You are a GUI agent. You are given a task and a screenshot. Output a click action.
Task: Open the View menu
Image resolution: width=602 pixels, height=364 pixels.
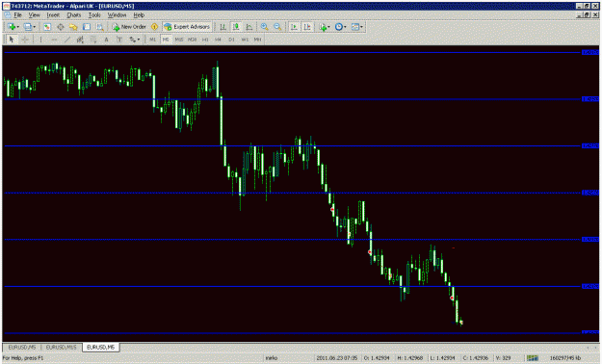[34, 15]
